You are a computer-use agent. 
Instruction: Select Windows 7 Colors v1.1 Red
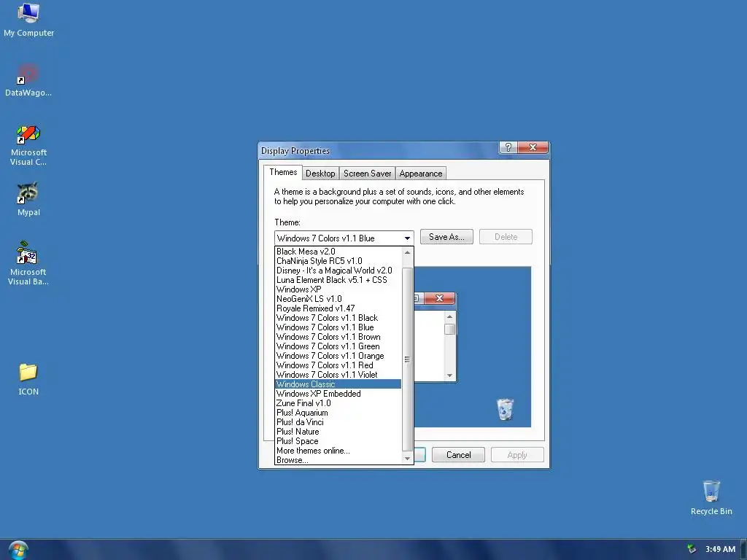(338, 366)
